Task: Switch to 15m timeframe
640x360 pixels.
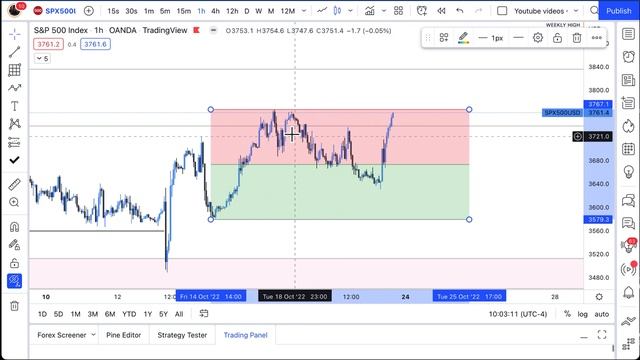Action: point(184,11)
